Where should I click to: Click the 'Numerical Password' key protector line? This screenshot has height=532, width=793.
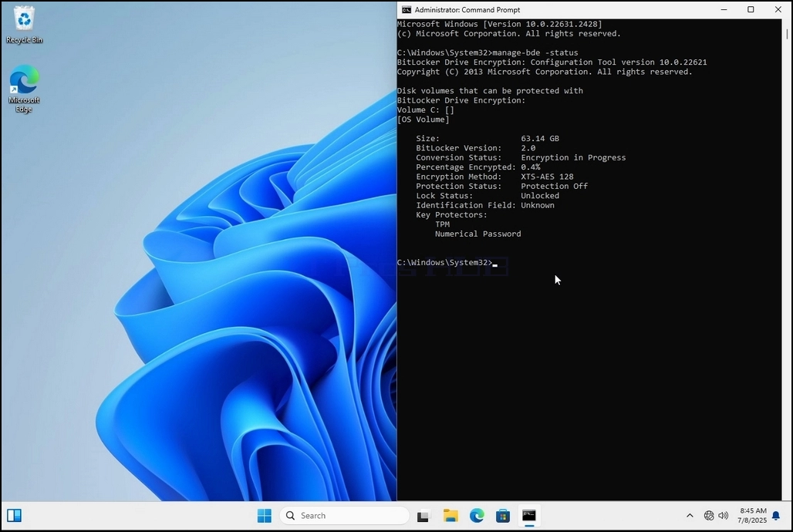(478, 234)
